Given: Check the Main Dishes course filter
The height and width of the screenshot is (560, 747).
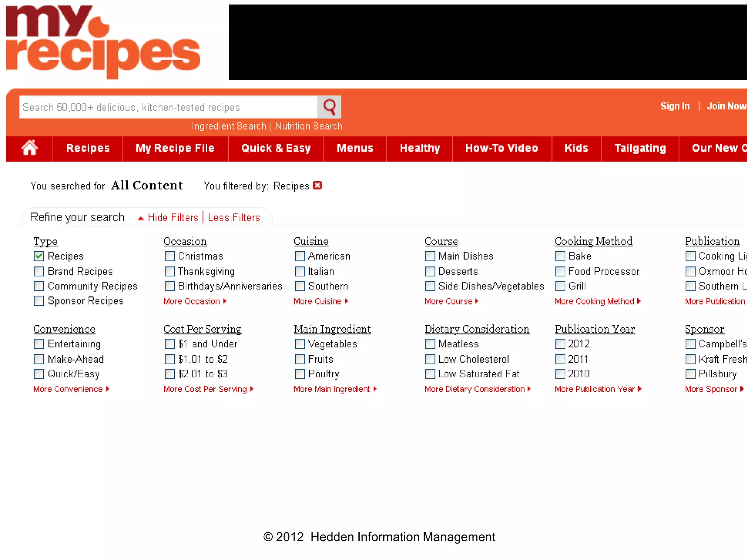Looking at the screenshot, I should tap(430, 256).
